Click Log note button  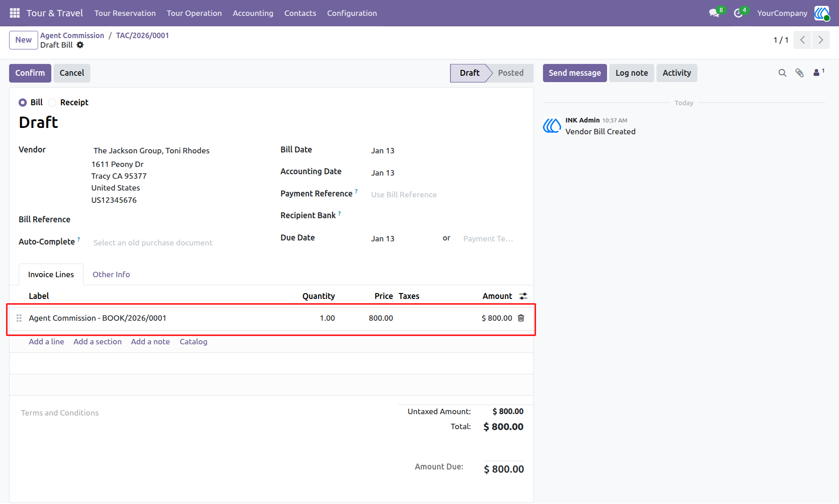tap(632, 73)
